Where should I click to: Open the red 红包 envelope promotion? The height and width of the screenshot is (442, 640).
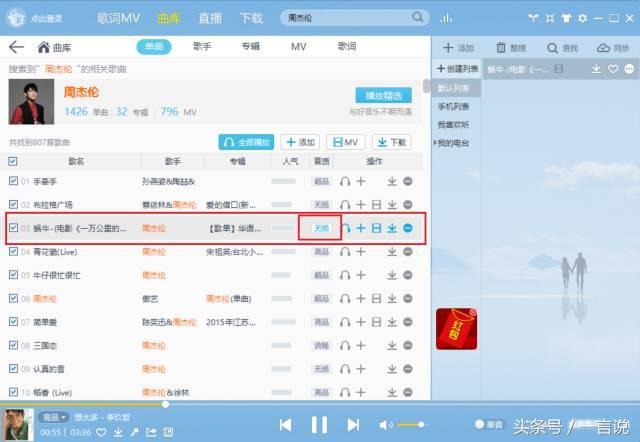tap(456, 329)
